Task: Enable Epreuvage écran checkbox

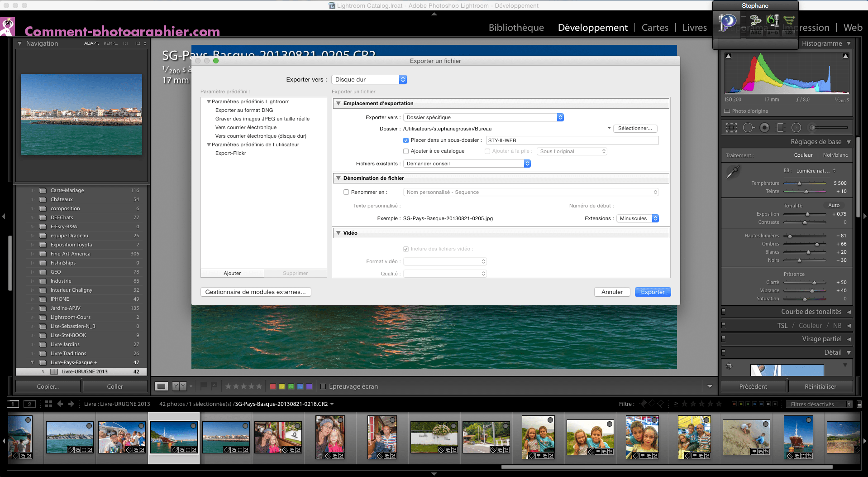Action: coord(323,386)
